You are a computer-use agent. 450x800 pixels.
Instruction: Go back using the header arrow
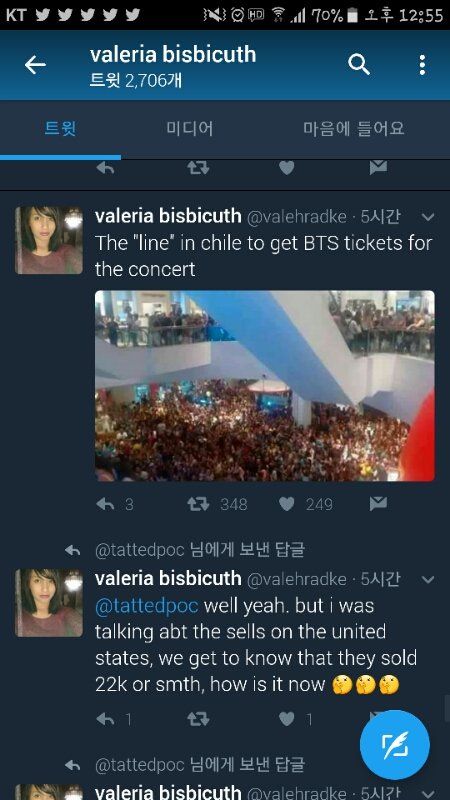pos(35,65)
